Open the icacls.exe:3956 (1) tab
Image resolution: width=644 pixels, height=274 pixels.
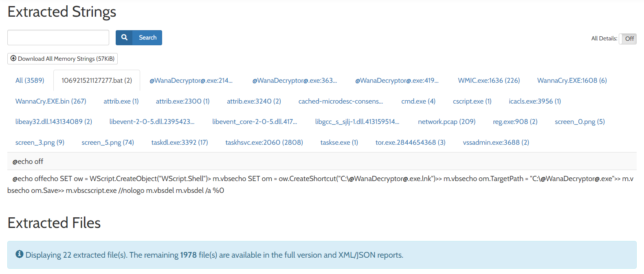(535, 101)
